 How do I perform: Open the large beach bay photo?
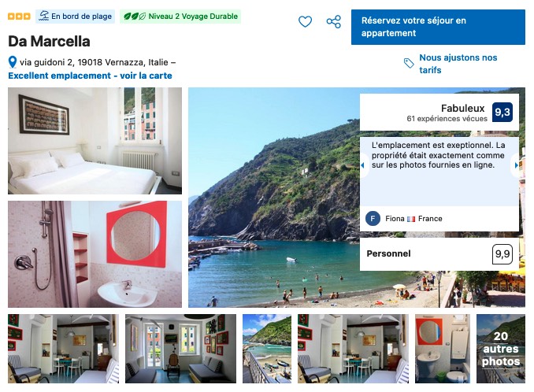274,198
